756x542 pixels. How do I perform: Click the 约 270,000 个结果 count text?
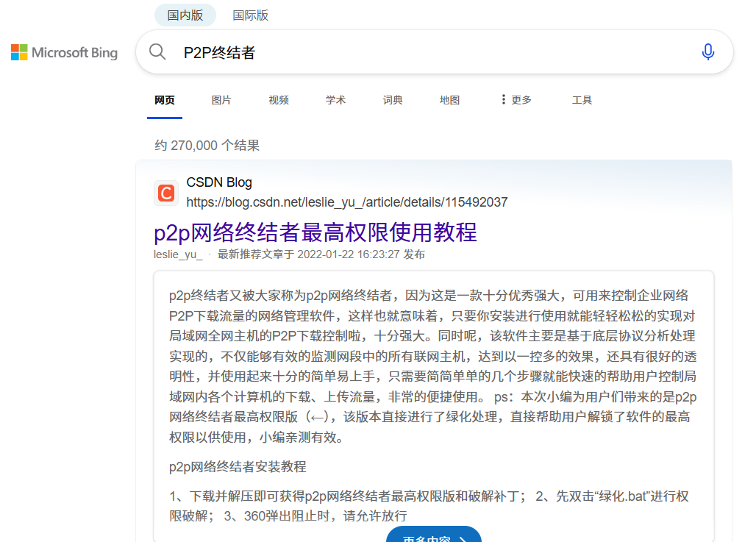click(x=207, y=145)
